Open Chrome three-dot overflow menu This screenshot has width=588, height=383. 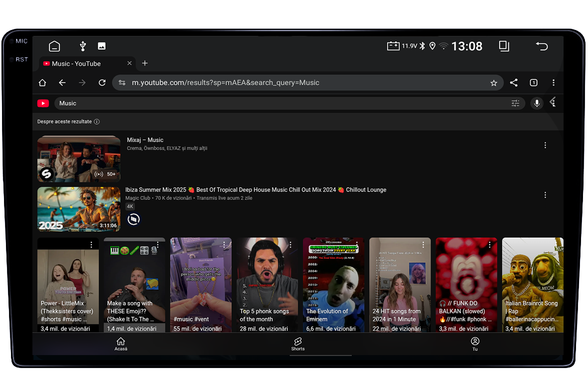click(553, 83)
